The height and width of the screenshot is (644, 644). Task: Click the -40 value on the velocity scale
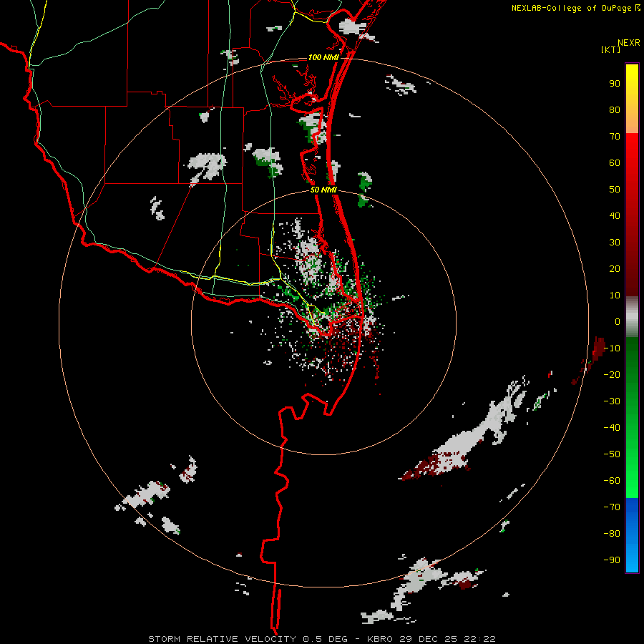(x=612, y=428)
